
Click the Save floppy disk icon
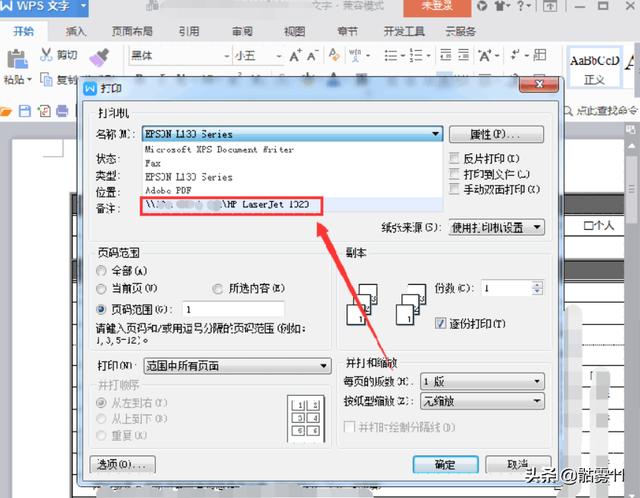(x=25, y=111)
